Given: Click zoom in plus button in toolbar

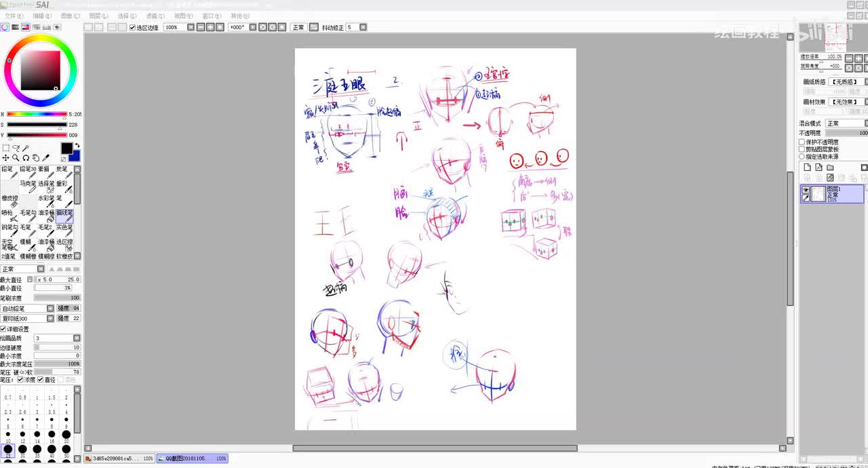Looking at the screenshot, I should [210, 27].
